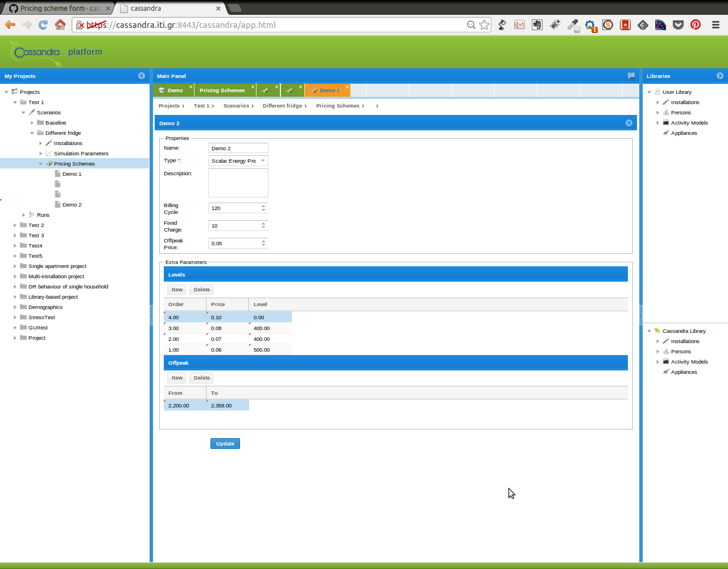Click the To cell 2,359.00
Viewport: 728px width, 569px height.
click(227, 406)
